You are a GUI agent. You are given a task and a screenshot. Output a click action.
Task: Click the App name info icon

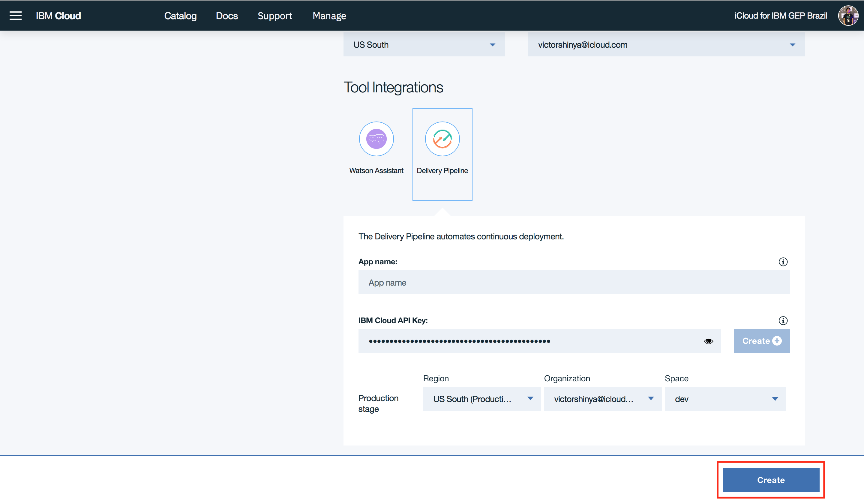click(783, 262)
